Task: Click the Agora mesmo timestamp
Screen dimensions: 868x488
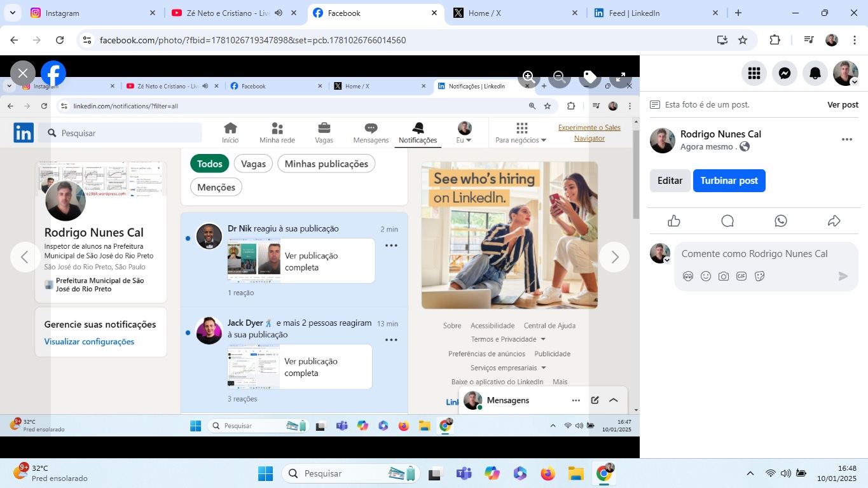Action: click(708, 147)
